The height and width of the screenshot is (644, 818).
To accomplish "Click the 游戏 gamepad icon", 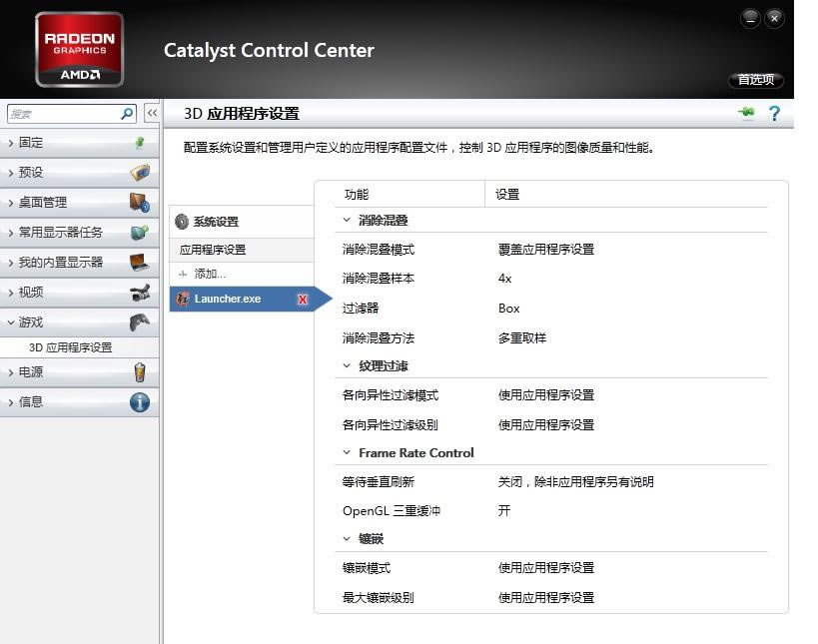I will pos(140,322).
